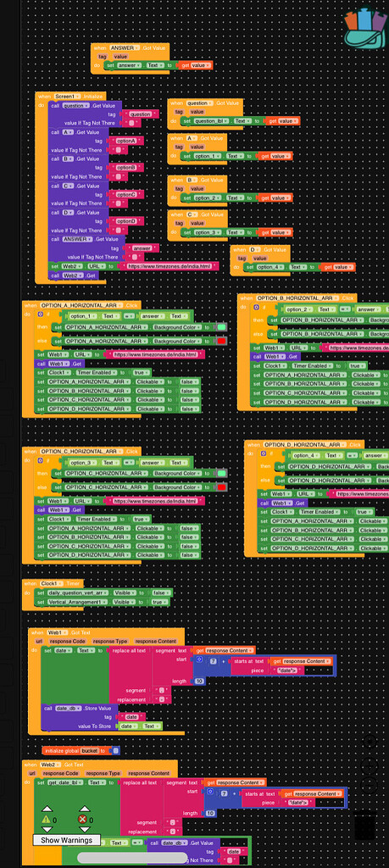Edit timezones URL text in Screen1.Initialize block
This screenshot has width=389, height=868.
click(169, 266)
